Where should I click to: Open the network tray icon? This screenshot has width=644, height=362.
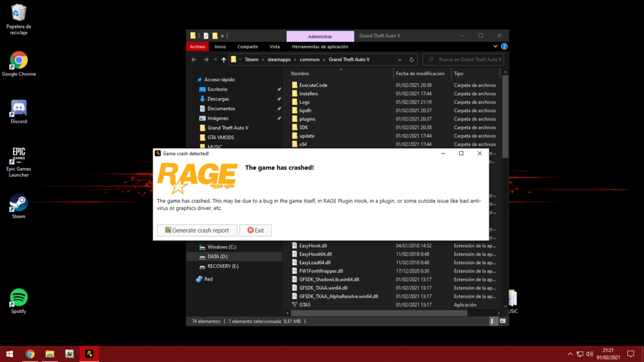pyautogui.click(x=580, y=354)
